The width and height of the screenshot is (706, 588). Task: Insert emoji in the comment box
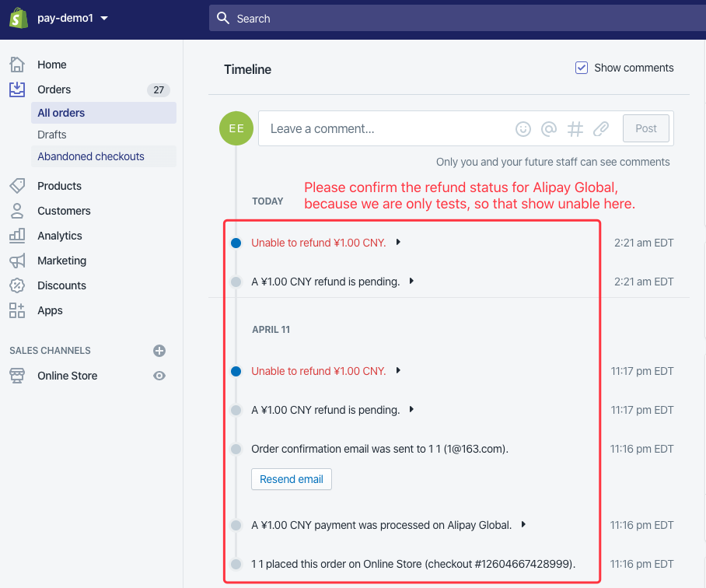(523, 129)
